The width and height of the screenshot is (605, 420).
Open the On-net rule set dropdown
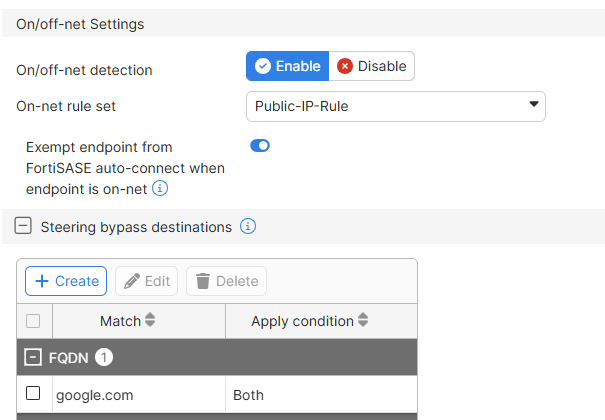(x=395, y=106)
